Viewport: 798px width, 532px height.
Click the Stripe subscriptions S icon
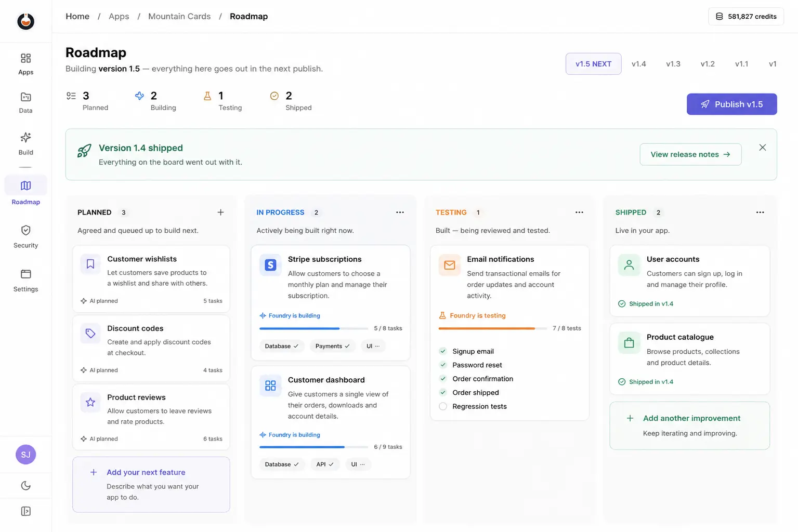270,265
